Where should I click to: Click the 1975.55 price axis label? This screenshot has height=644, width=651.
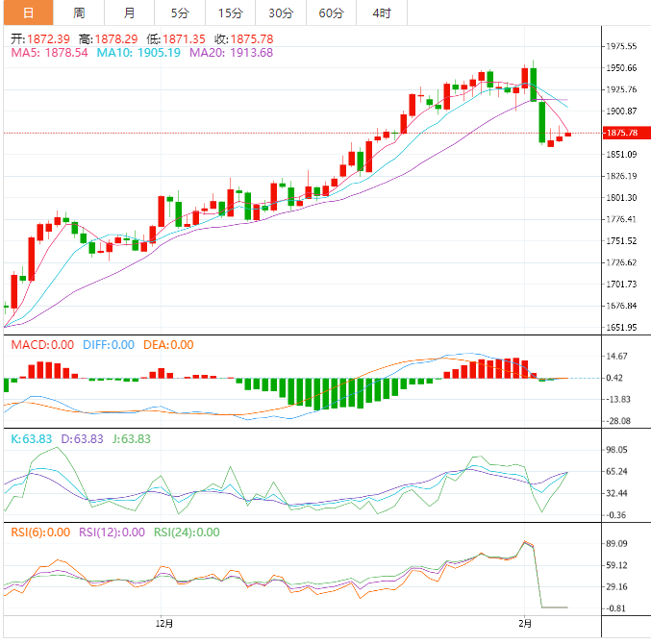621,46
